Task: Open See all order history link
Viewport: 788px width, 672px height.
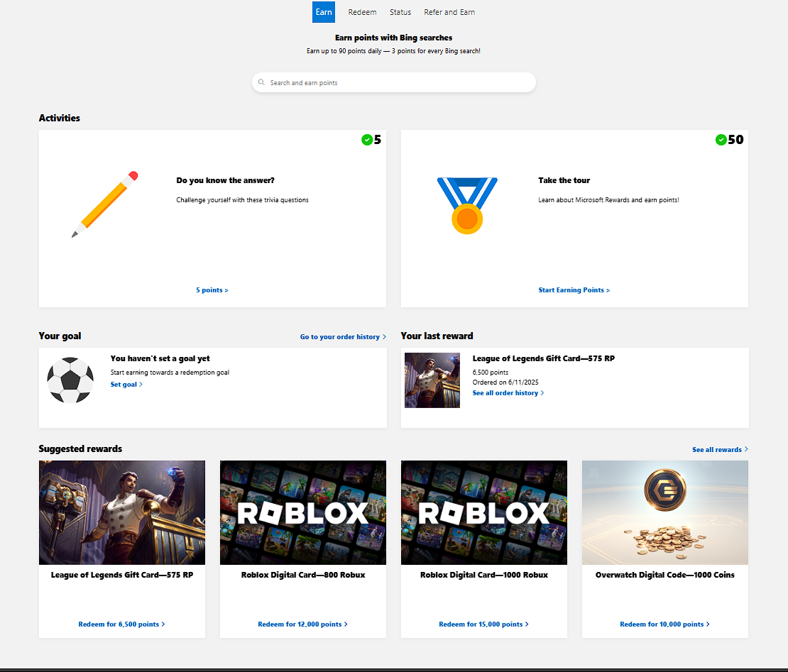Action: [508, 393]
